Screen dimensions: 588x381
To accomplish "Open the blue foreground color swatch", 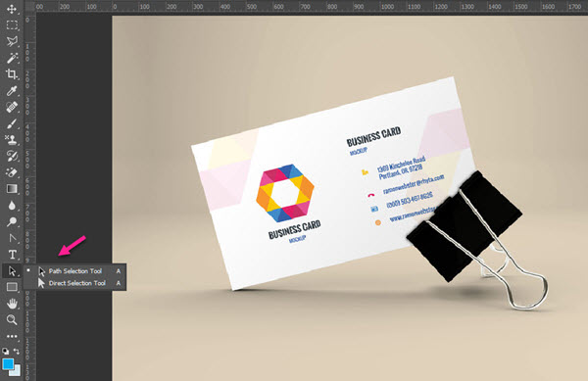I will click(8, 363).
